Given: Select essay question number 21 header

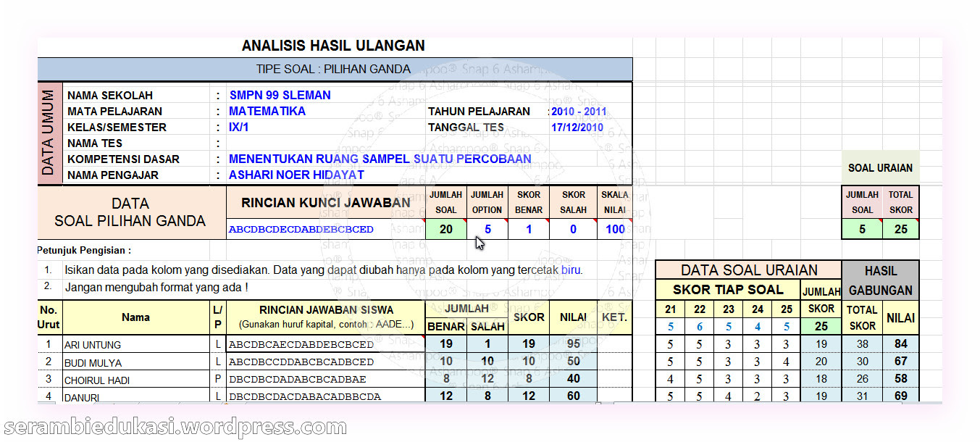Looking at the screenshot, I should (671, 309).
